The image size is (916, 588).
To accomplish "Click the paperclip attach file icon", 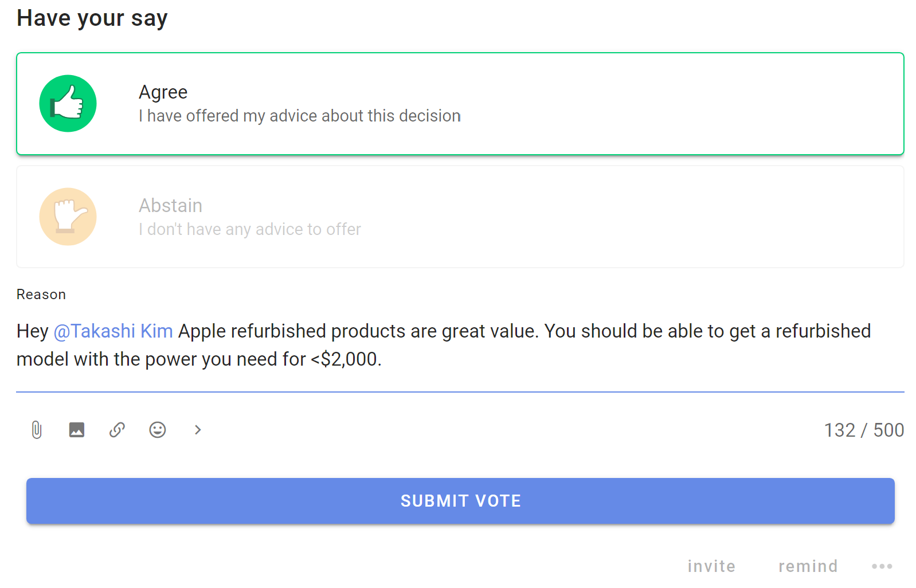I will (x=37, y=430).
